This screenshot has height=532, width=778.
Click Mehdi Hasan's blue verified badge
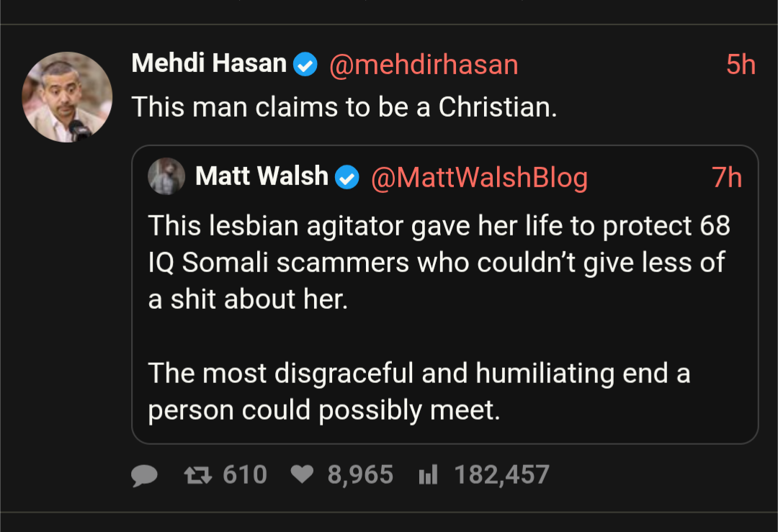point(306,65)
